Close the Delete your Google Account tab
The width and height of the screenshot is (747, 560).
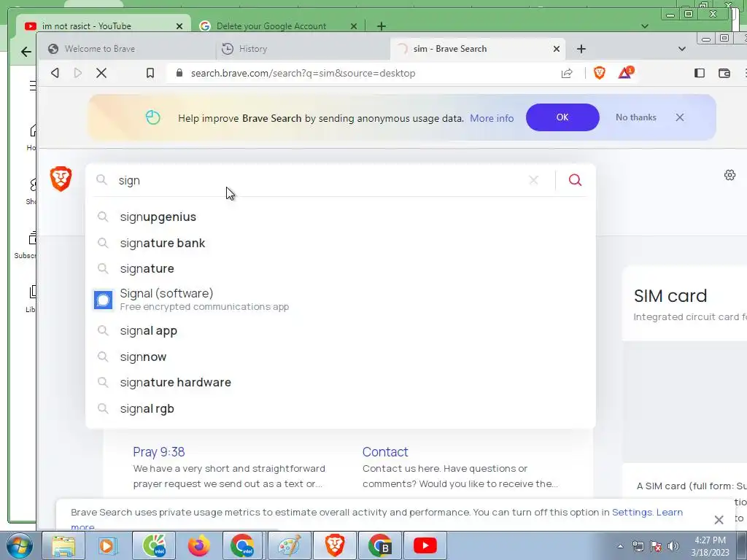[x=354, y=26]
